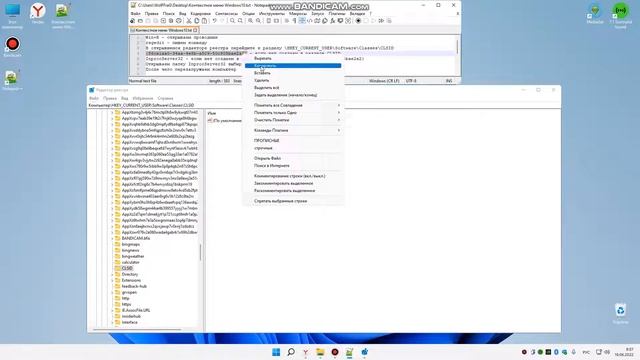Image resolution: width=640 pixels, height=360 pixels.
Task: Click the Zoom In icon in Notepad++ toolbar
Action: click(x=251, y=21)
